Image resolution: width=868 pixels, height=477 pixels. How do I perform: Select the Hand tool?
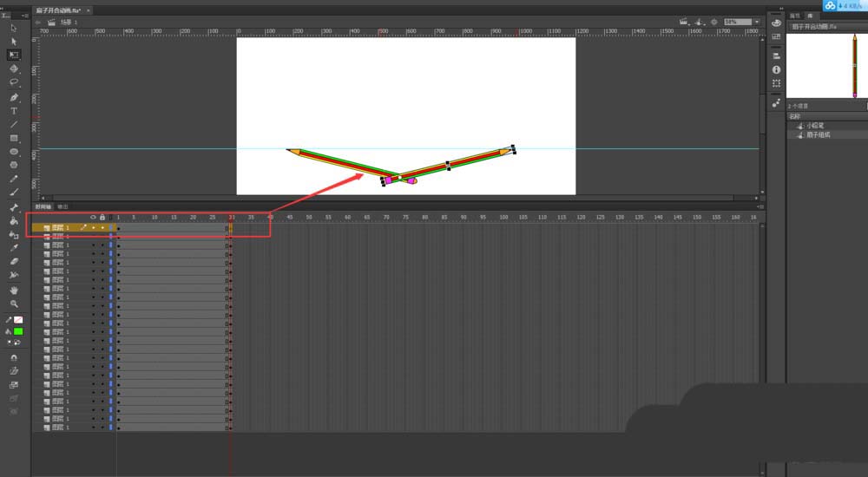[x=14, y=290]
